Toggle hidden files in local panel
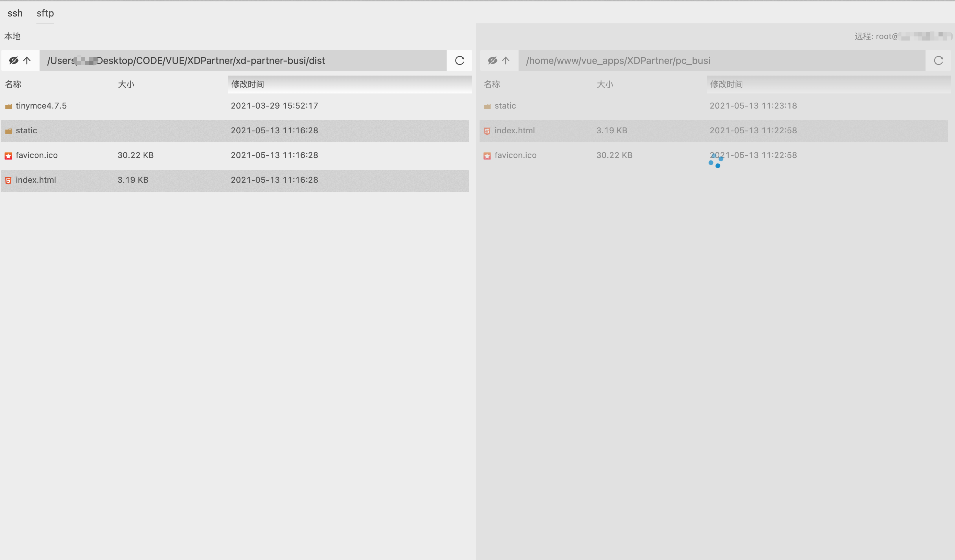955x560 pixels. point(14,60)
